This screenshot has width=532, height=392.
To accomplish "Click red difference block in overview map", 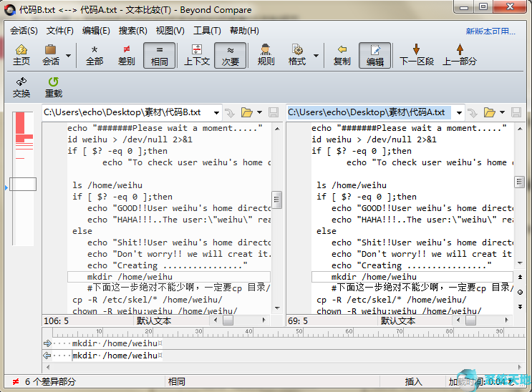I will [20, 123].
